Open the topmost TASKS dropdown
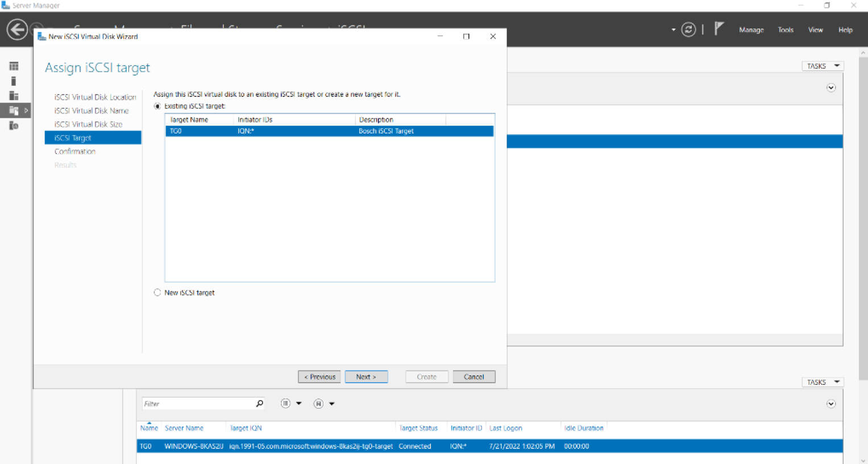868x464 pixels. (823, 66)
